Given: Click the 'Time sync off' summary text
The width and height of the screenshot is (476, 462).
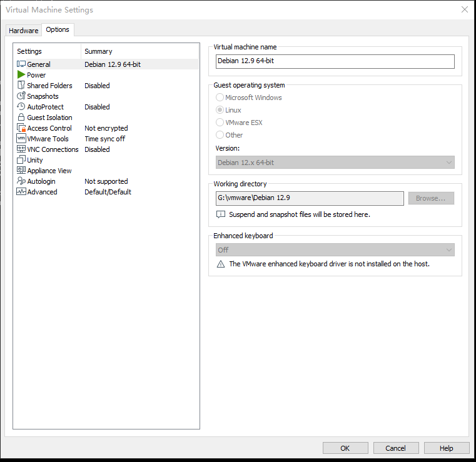Looking at the screenshot, I should (104, 139).
